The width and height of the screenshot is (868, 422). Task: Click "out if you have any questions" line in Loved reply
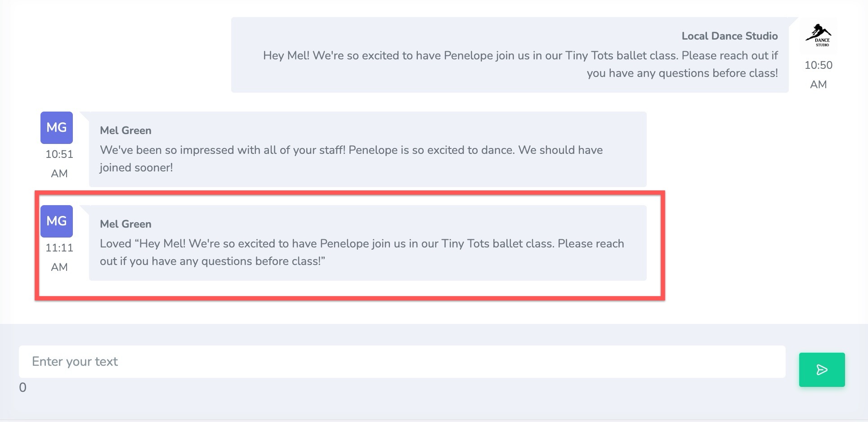[212, 261]
